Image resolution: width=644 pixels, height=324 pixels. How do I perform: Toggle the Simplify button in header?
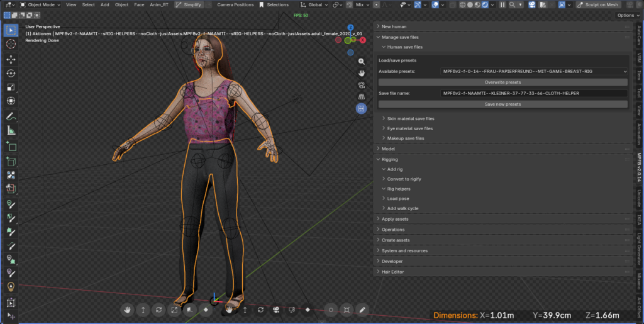pyautogui.click(x=189, y=4)
